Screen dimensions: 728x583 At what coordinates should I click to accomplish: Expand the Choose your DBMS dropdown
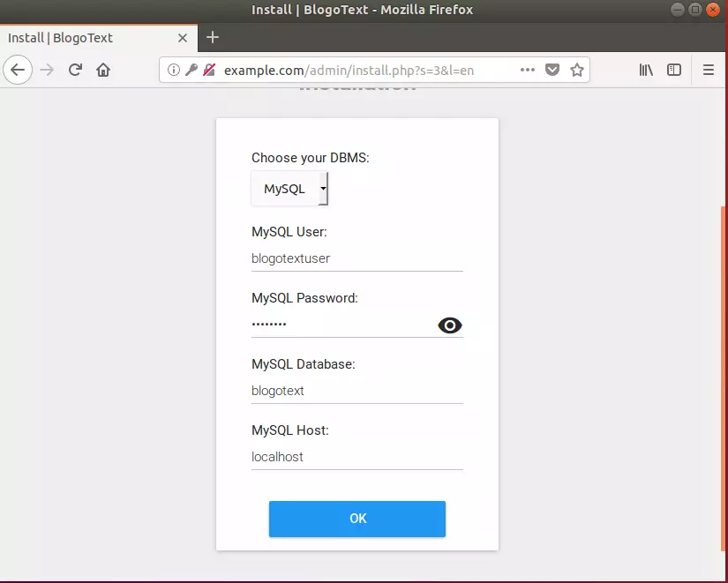[289, 189]
